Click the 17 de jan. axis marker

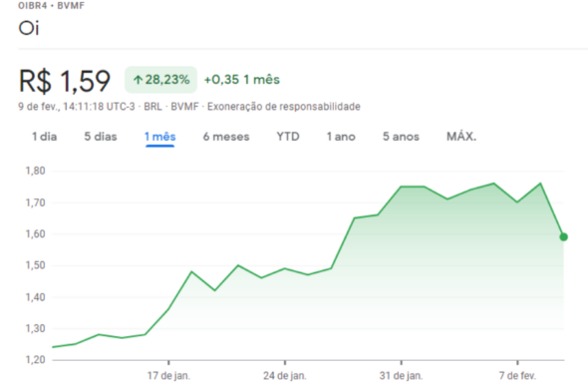168,375
